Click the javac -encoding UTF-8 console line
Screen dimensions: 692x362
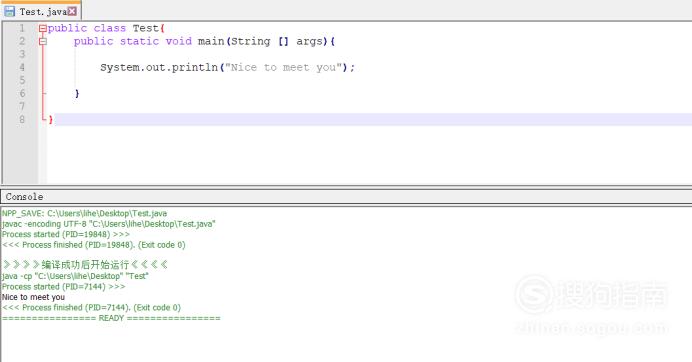point(109,224)
